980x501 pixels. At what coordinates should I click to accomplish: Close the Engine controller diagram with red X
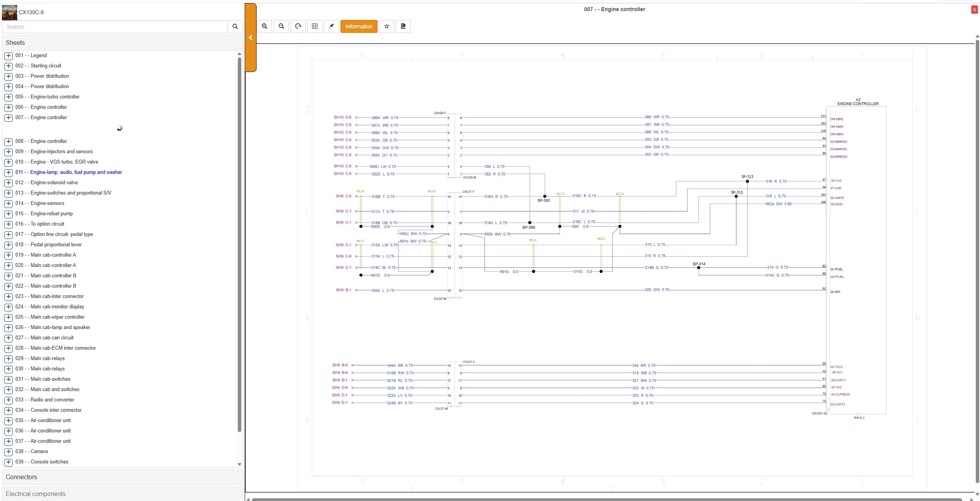pos(974,10)
